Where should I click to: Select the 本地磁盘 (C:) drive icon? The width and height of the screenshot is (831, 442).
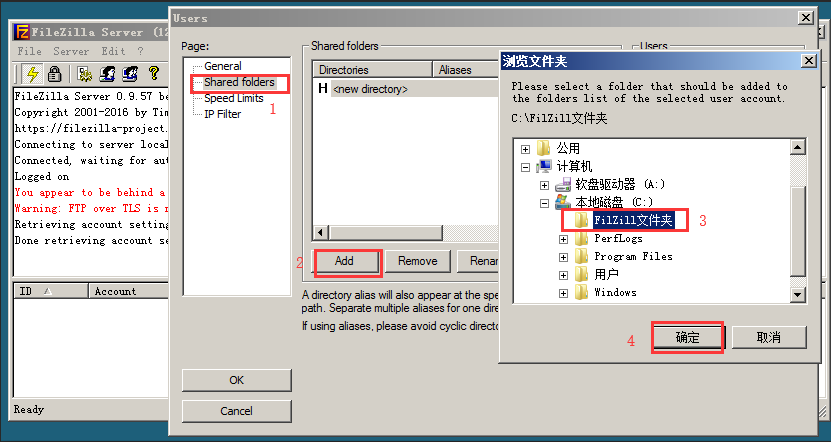coord(563,202)
